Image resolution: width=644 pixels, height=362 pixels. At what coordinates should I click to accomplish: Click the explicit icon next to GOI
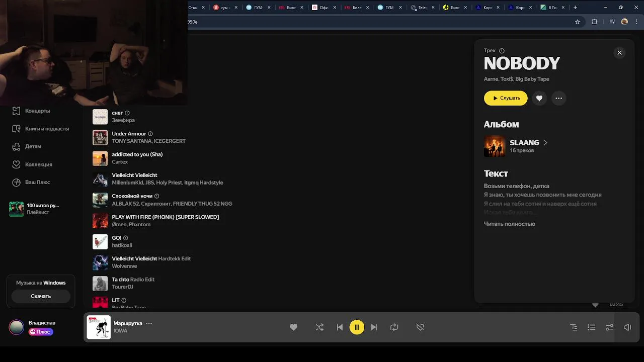click(126, 238)
